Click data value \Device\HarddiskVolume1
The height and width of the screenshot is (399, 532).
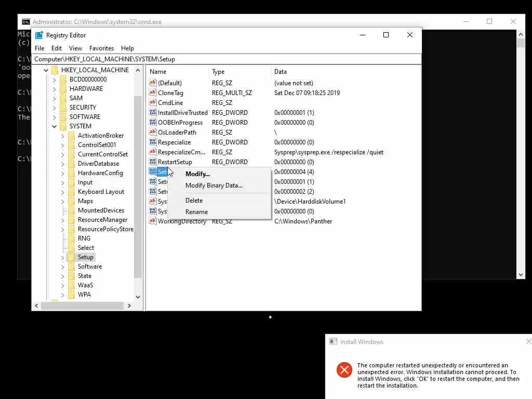(310, 202)
